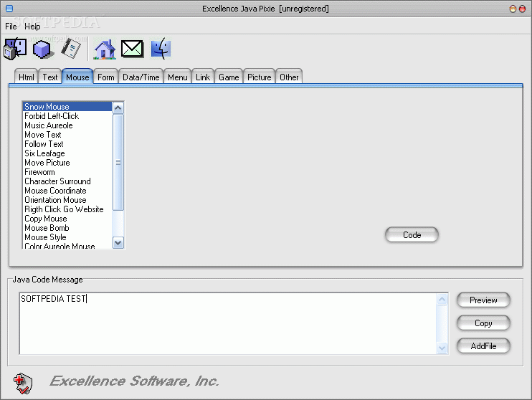Switch to the Form tab
Viewport: 532px width, 400px height.
106,77
